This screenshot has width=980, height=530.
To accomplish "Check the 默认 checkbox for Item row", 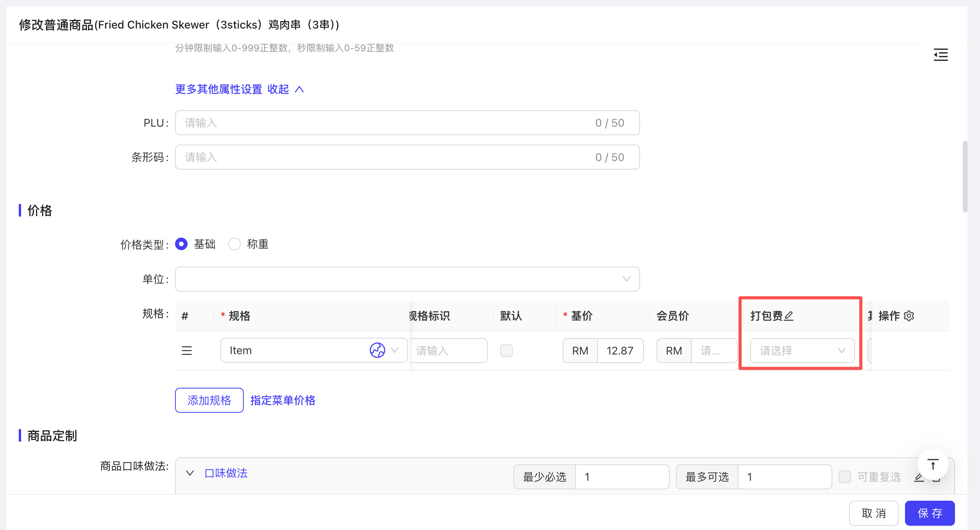I will point(506,351).
